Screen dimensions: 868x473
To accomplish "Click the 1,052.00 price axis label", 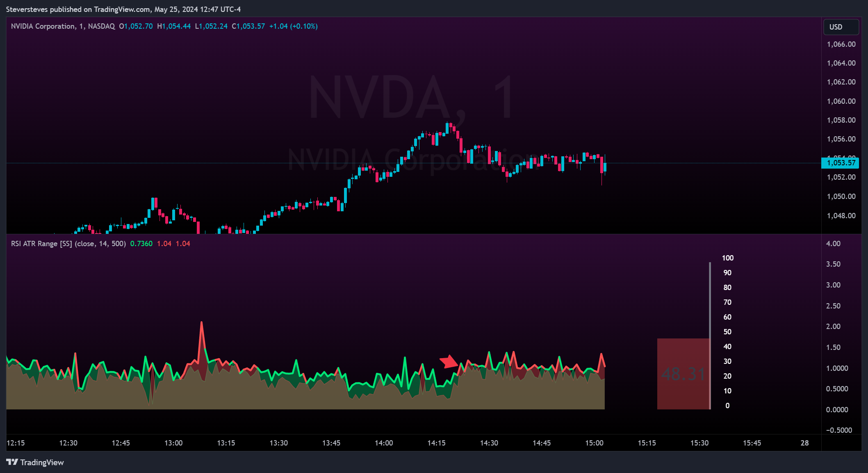I will (841, 177).
